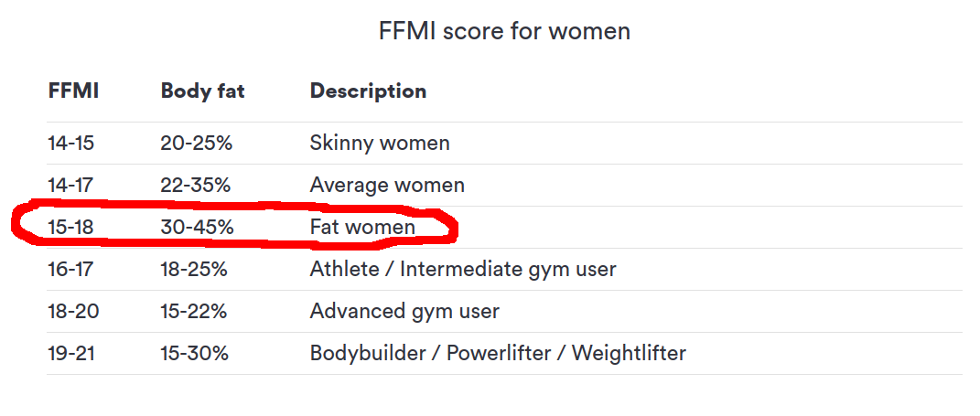Select the 30-45% body fat value

click(197, 228)
